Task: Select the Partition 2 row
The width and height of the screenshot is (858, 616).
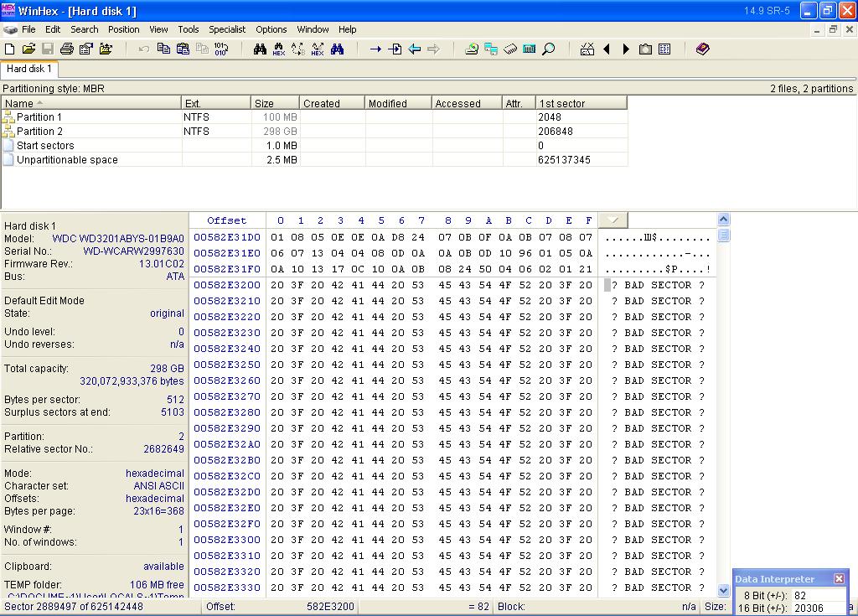Action: pos(315,132)
